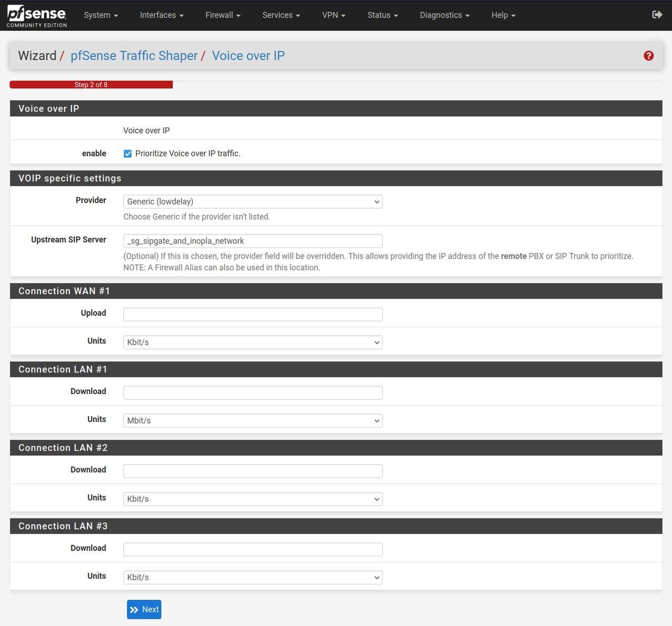Click the 'enable' row label

pyautogui.click(x=94, y=154)
